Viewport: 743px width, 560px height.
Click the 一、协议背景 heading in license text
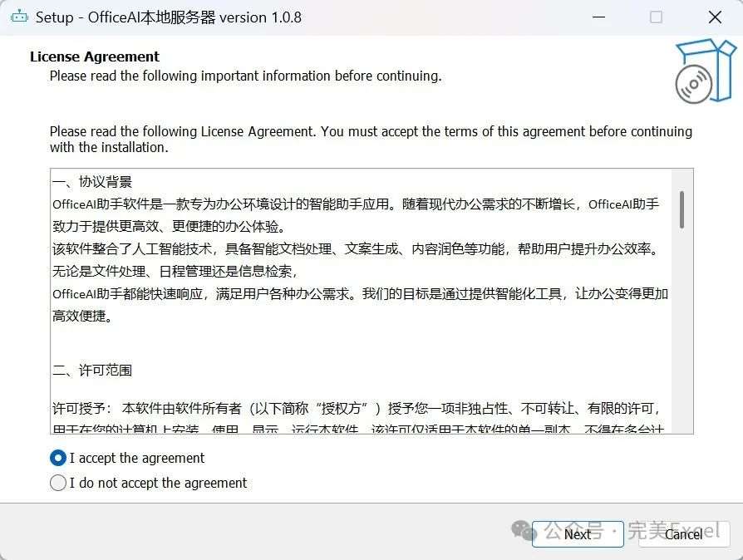pos(92,182)
